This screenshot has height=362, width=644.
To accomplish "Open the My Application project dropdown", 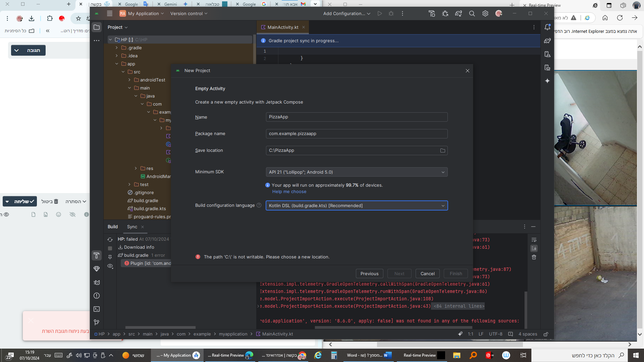I will click(x=142, y=13).
